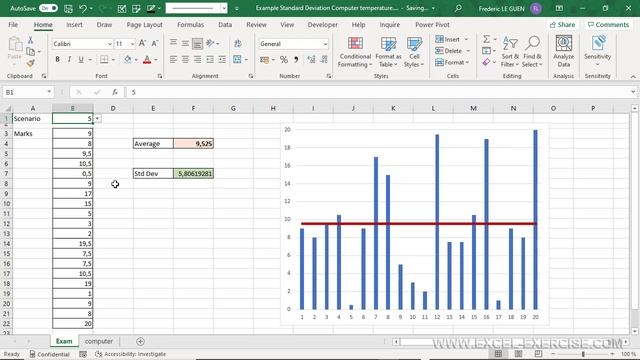Click the Insert Function fx icon
The image size is (640, 360).
click(115, 92)
